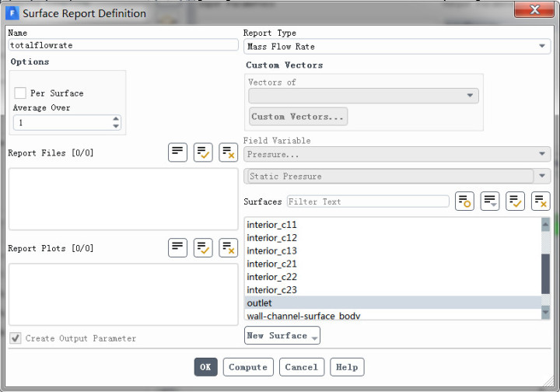Toggle selection of all Report Plots

click(177, 248)
